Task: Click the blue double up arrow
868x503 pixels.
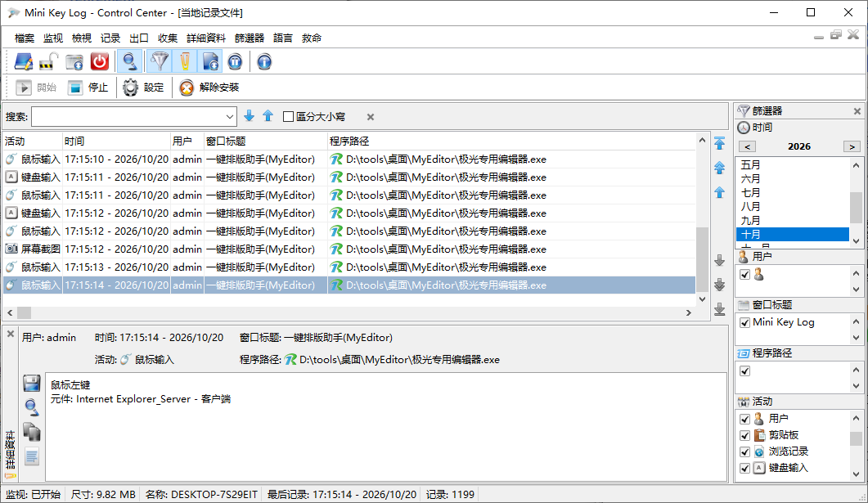Action: tap(720, 168)
